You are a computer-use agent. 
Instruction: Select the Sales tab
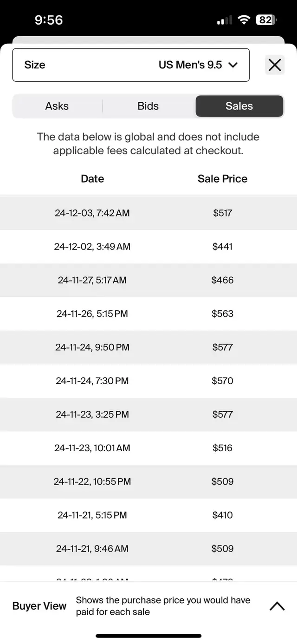pos(239,106)
